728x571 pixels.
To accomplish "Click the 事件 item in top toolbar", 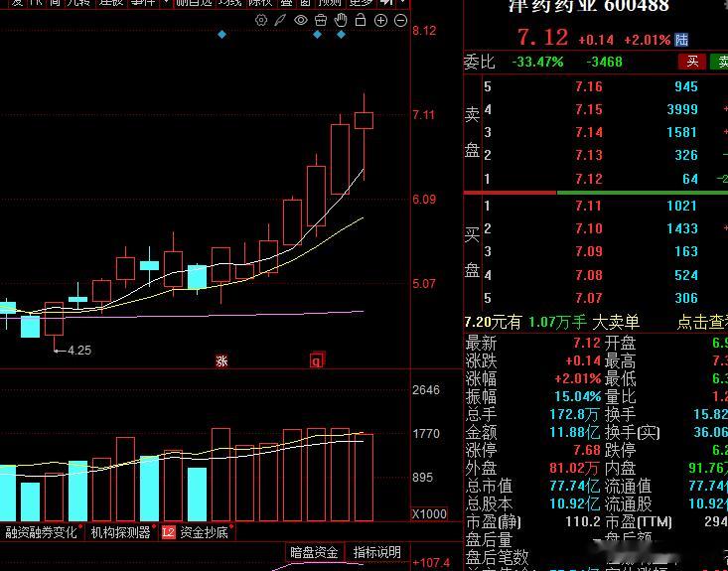I will click(142, 3).
